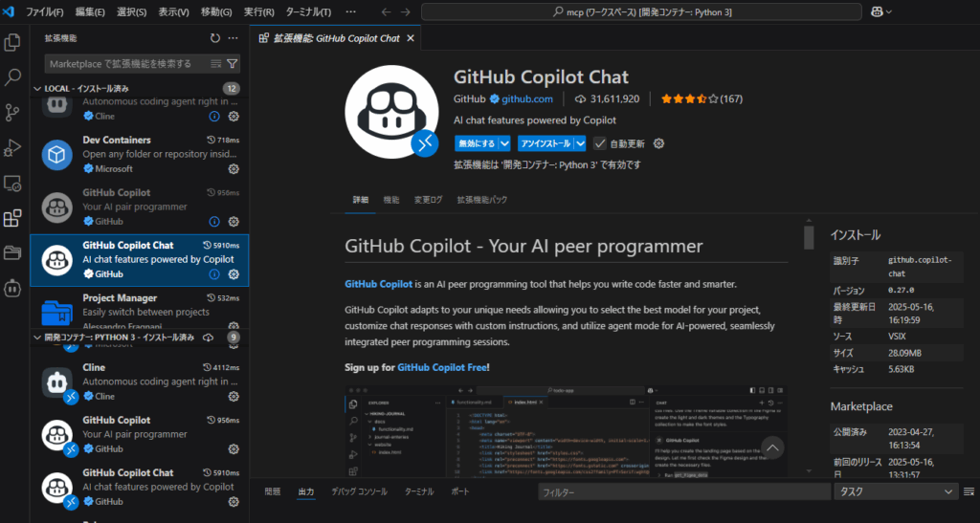This screenshot has height=523, width=980.
Task: Open Source Control view in activity bar
Action: 12,112
